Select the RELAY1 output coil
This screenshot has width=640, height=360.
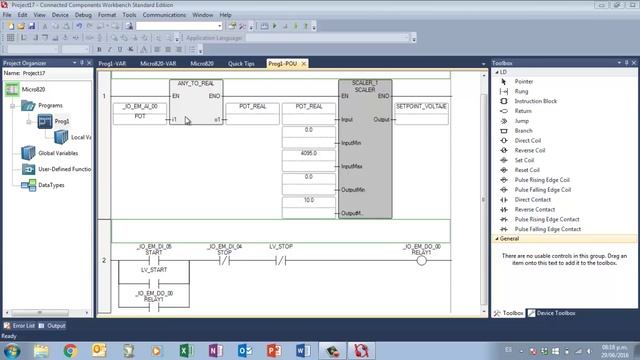(422, 260)
